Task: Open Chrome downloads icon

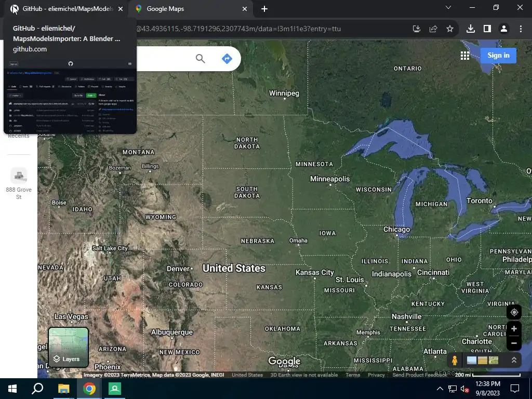Action: point(471,29)
